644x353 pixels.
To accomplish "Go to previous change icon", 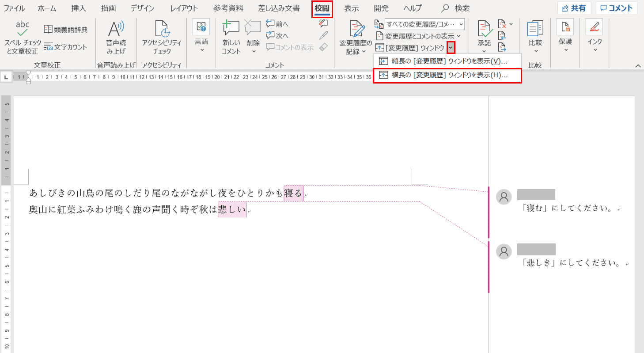I will 502,35.
